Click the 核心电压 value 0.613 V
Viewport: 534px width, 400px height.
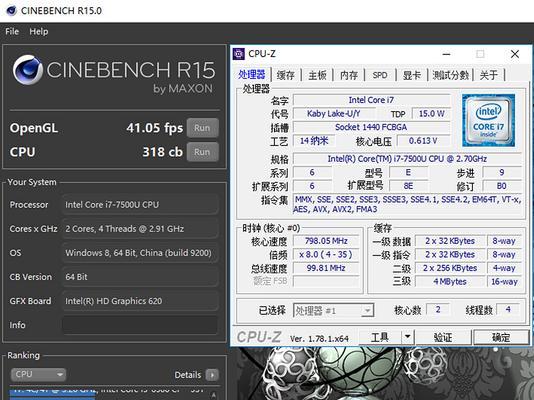coord(424,141)
